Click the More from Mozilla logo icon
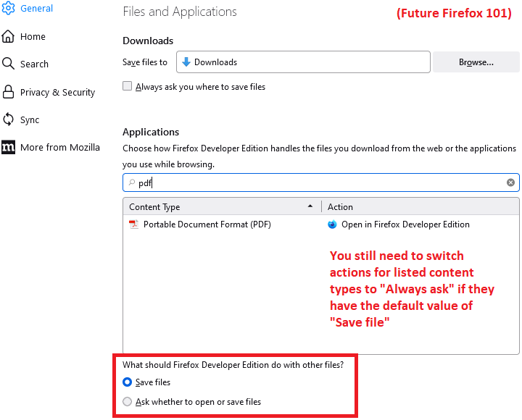Viewport: 522px width, 420px height. click(9, 147)
